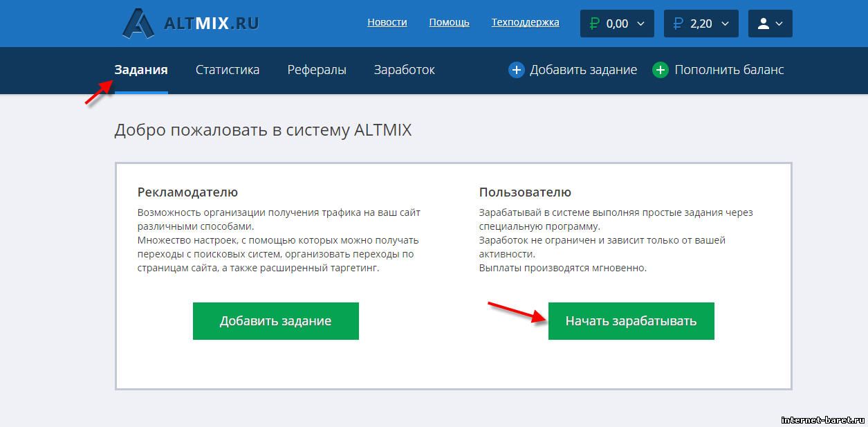This screenshot has height=427, width=868.
Task: Open the Статистика tab
Action: click(228, 70)
